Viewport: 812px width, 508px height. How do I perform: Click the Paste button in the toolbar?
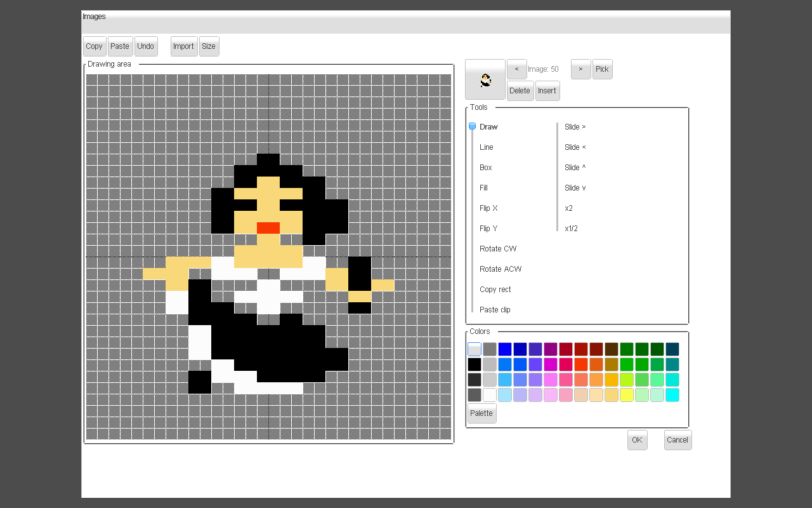(x=120, y=46)
